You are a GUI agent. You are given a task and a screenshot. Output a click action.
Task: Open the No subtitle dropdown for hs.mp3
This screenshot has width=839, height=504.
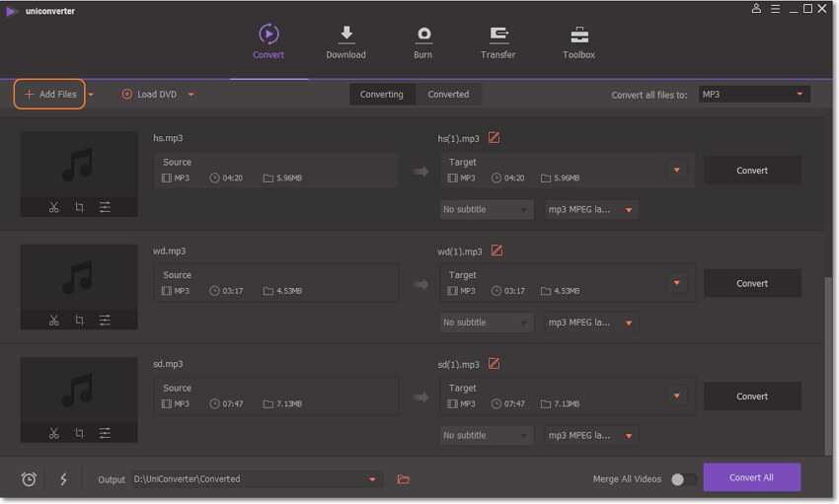tap(486, 210)
